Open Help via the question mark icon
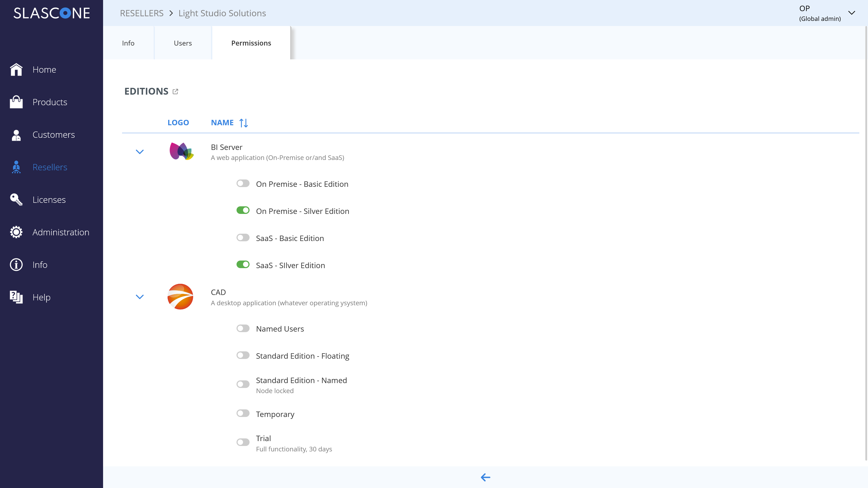Image resolution: width=868 pixels, height=488 pixels. (x=16, y=297)
